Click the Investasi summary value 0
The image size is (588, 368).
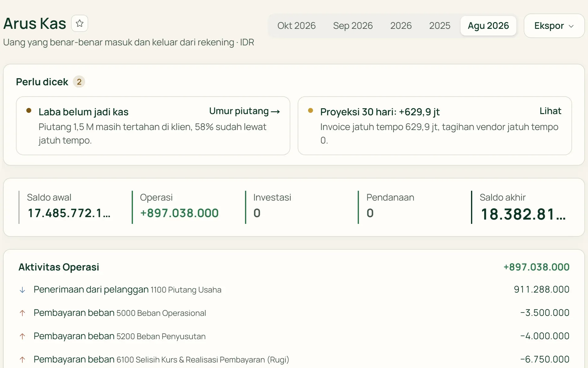pos(257,213)
